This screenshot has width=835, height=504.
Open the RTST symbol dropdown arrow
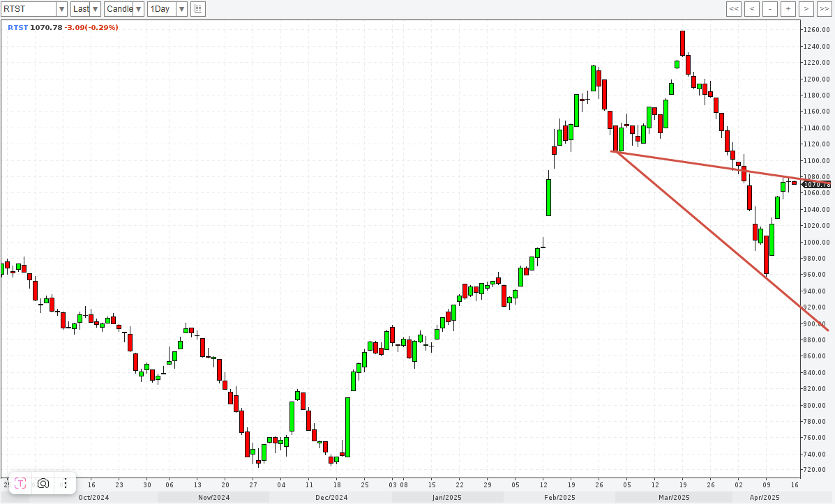[x=61, y=9]
